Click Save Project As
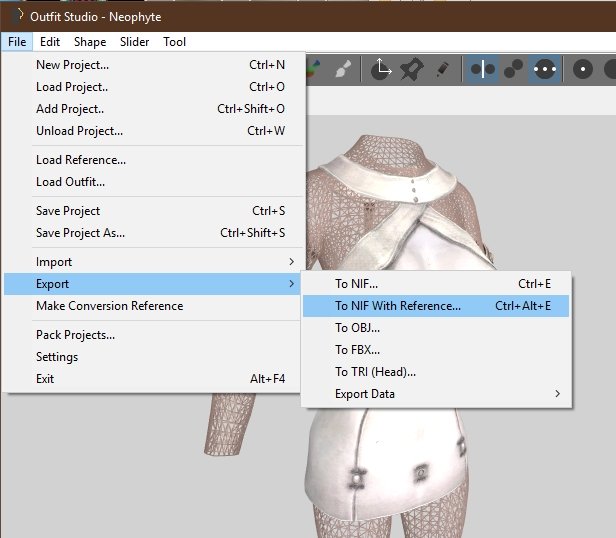 coord(80,233)
